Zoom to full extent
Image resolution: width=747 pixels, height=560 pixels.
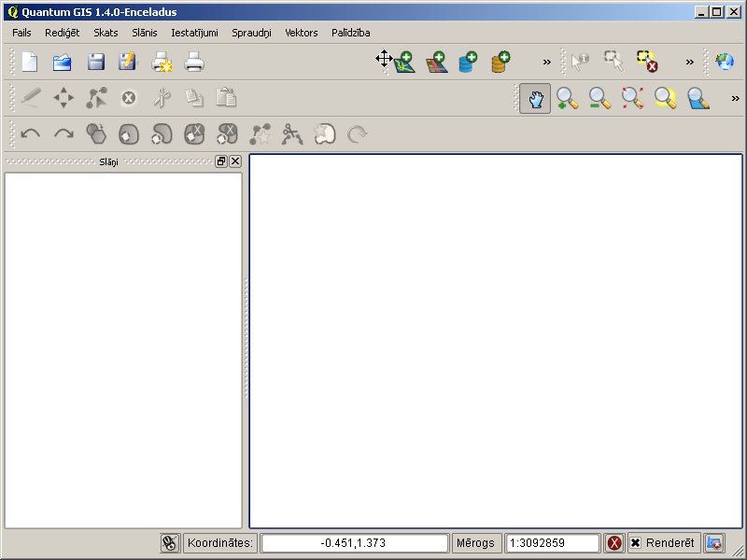(x=633, y=99)
